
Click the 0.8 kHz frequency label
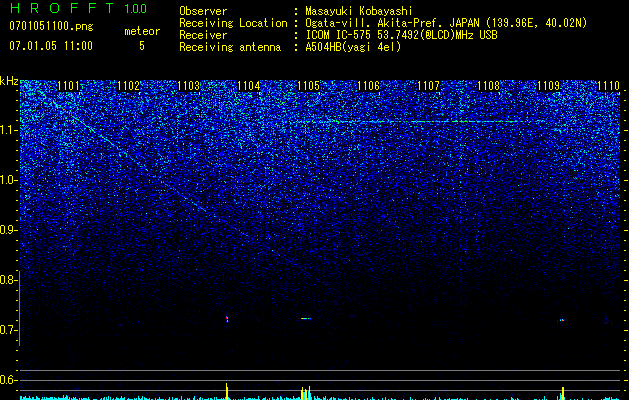[8, 280]
